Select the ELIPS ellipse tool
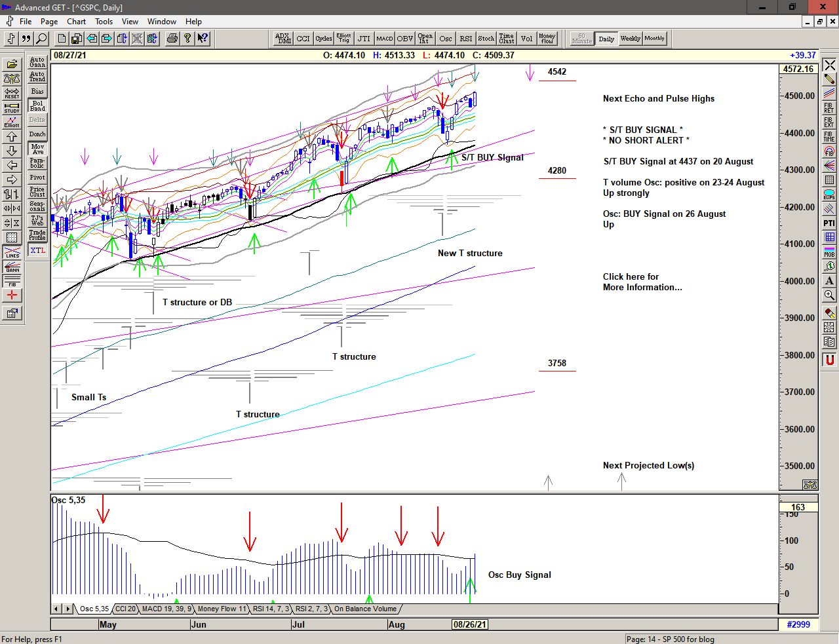Image resolution: width=839 pixels, height=644 pixels. click(829, 194)
